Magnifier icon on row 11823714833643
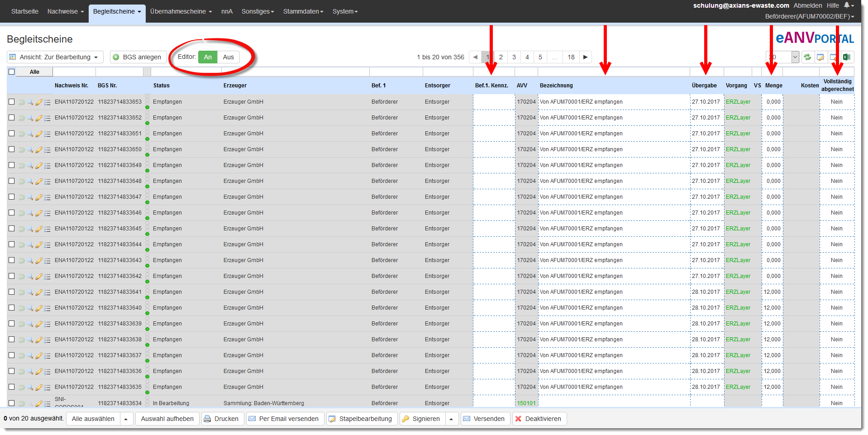868x435 pixels. 30,261
